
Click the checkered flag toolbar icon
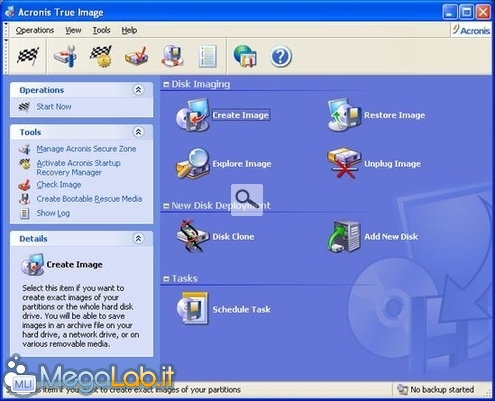click(x=28, y=56)
